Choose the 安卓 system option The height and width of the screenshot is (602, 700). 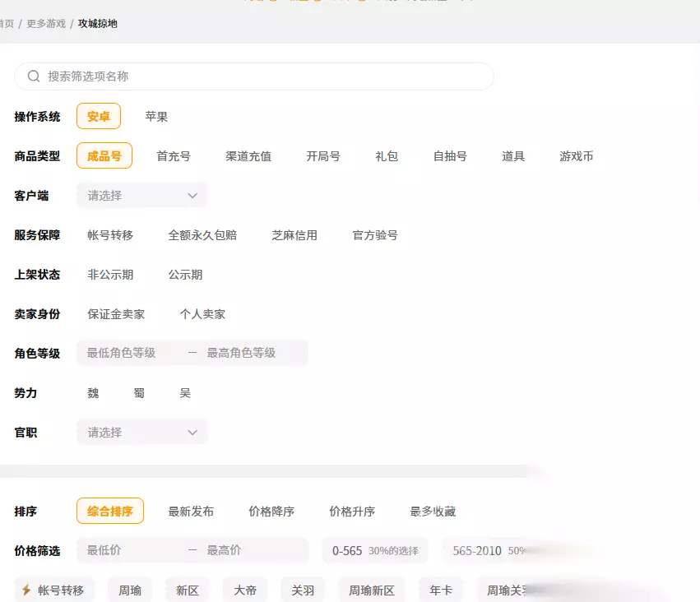99,117
